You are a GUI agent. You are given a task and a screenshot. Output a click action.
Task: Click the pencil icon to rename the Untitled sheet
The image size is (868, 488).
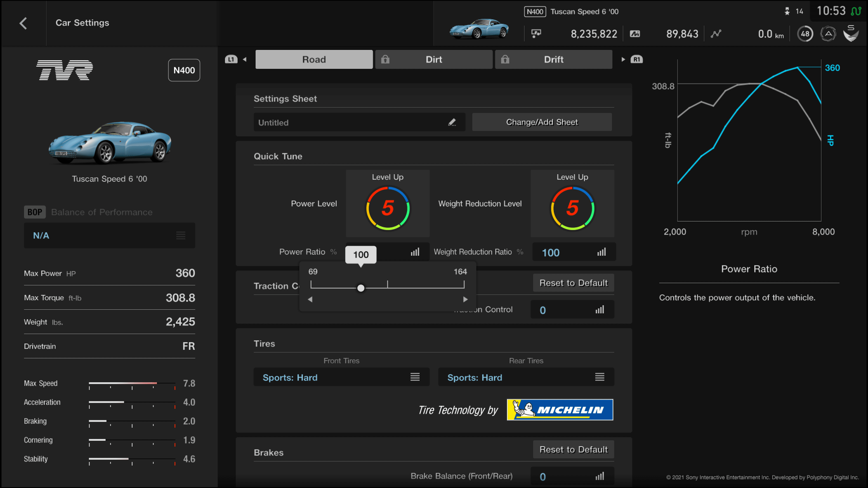[452, 122]
